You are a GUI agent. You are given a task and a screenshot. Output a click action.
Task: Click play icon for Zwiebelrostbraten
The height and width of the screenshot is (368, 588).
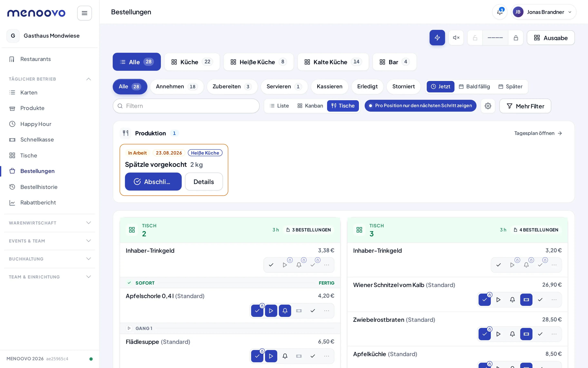click(498, 334)
